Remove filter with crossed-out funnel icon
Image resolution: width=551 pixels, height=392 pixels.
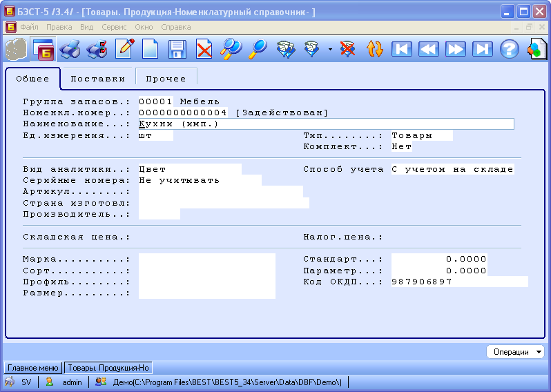347,49
